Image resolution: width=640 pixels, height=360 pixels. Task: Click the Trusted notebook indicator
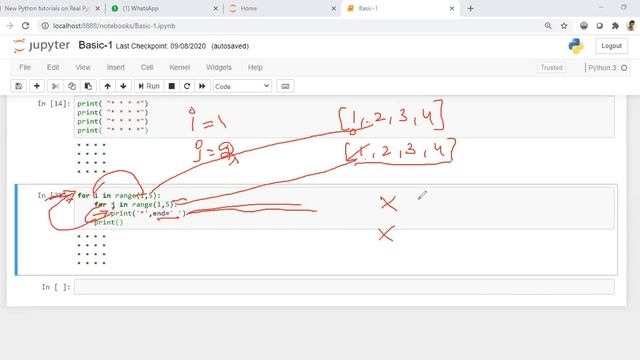pos(551,67)
